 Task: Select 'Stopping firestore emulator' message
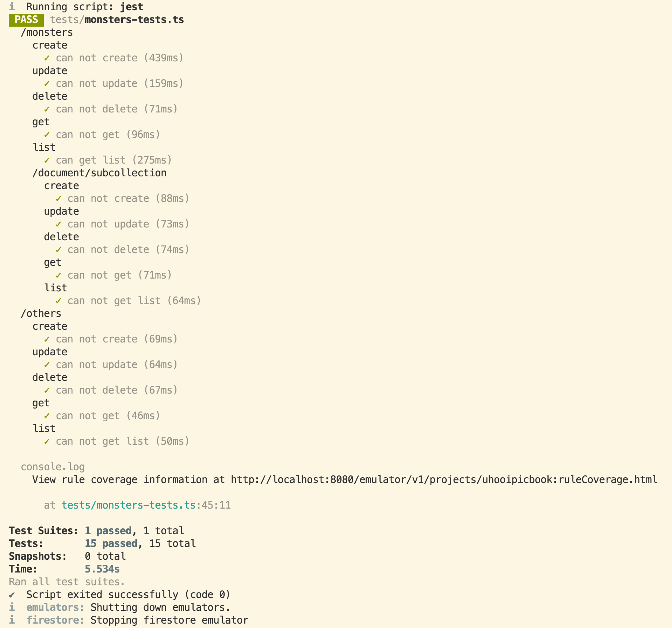tap(169, 620)
